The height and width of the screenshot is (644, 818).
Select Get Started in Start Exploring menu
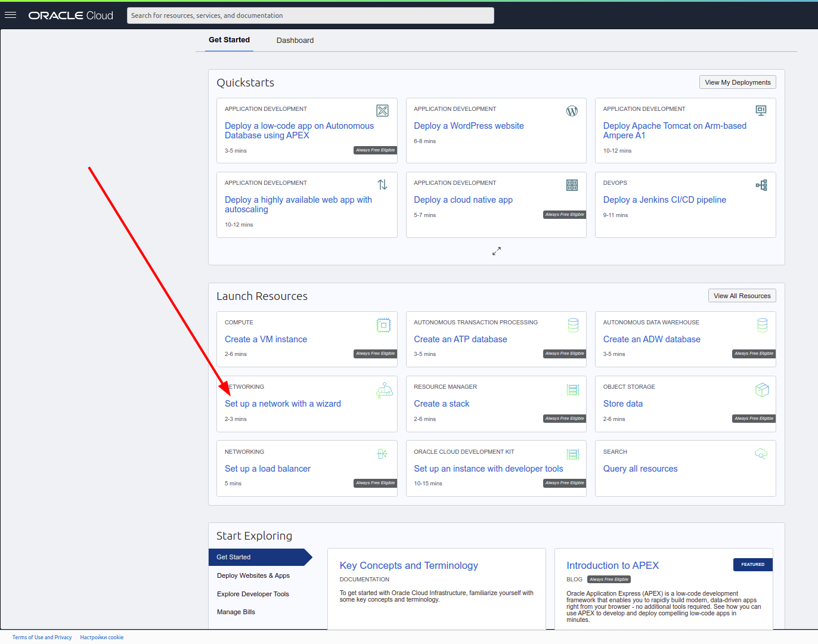tap(260, 557)
